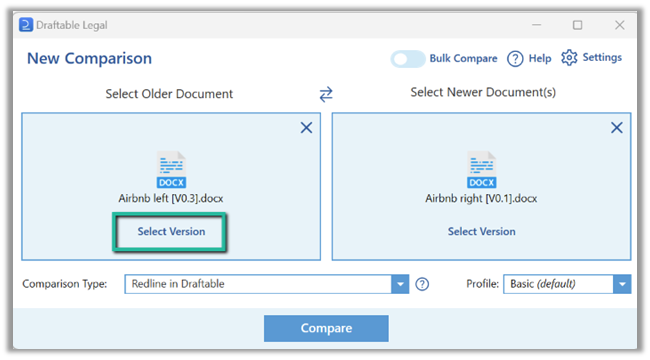
Task: Open the Redline in Draftable combo box
Action: 267,284
